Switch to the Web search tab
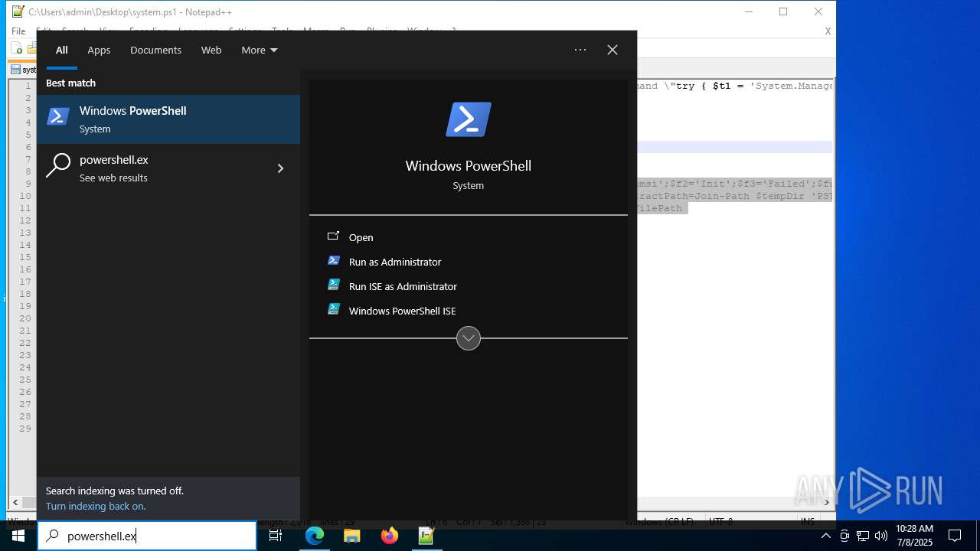Viewport: 980px width, 551px height. [x=211, y=50]
